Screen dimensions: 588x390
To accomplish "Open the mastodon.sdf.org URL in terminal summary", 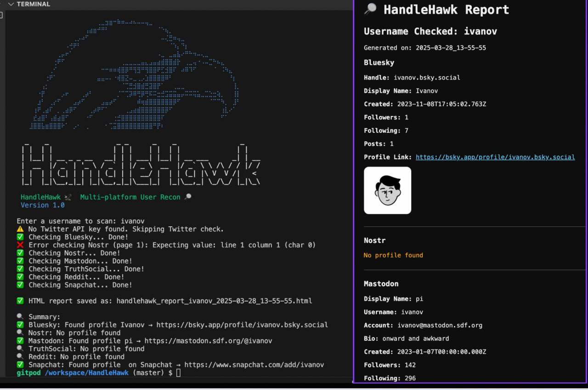I will (x=208, y=341).
